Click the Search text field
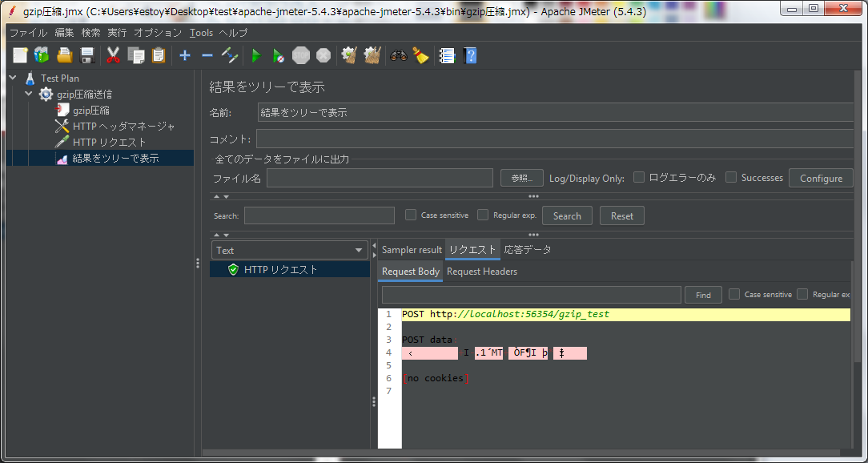The width and height of the screenshot is (868, 463). point(319,215)
